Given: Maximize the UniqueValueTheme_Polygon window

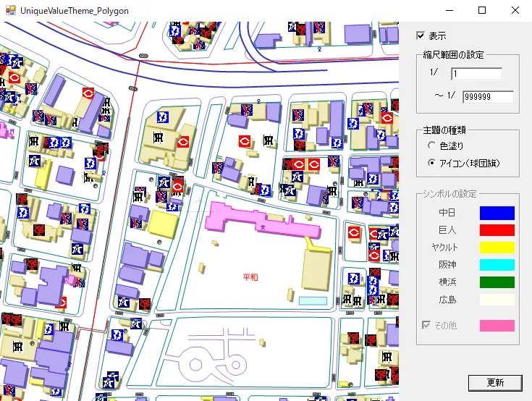Looking at the screenshot, I should point(482,11).
